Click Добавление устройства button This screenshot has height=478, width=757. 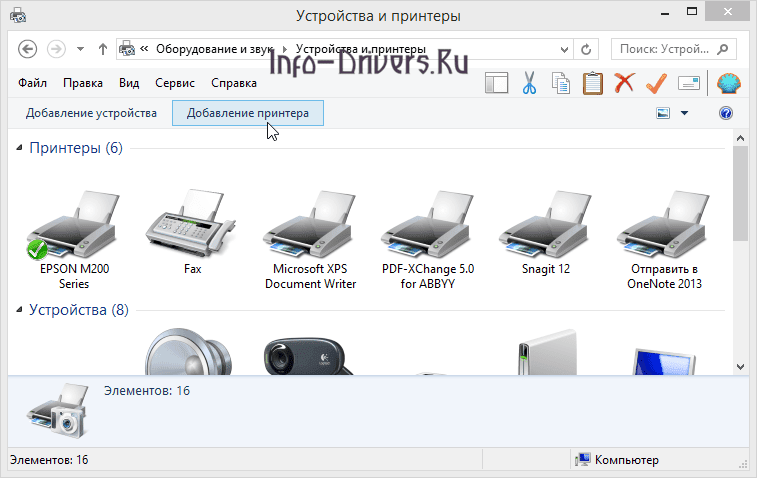tap(91, 113)
